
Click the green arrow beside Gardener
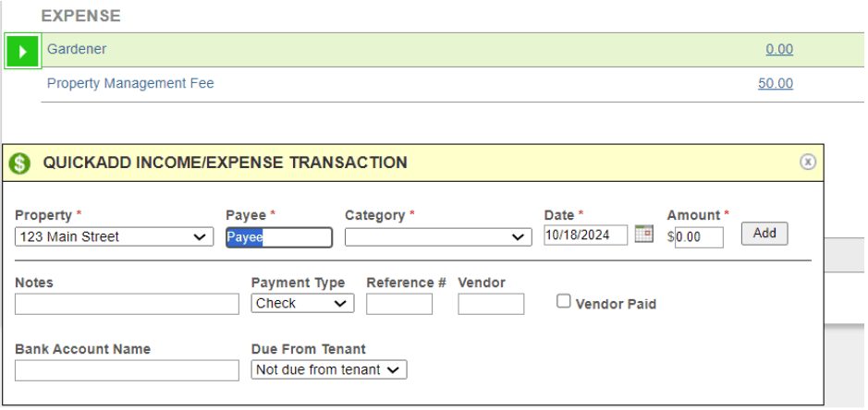click(x=22, y=52)
